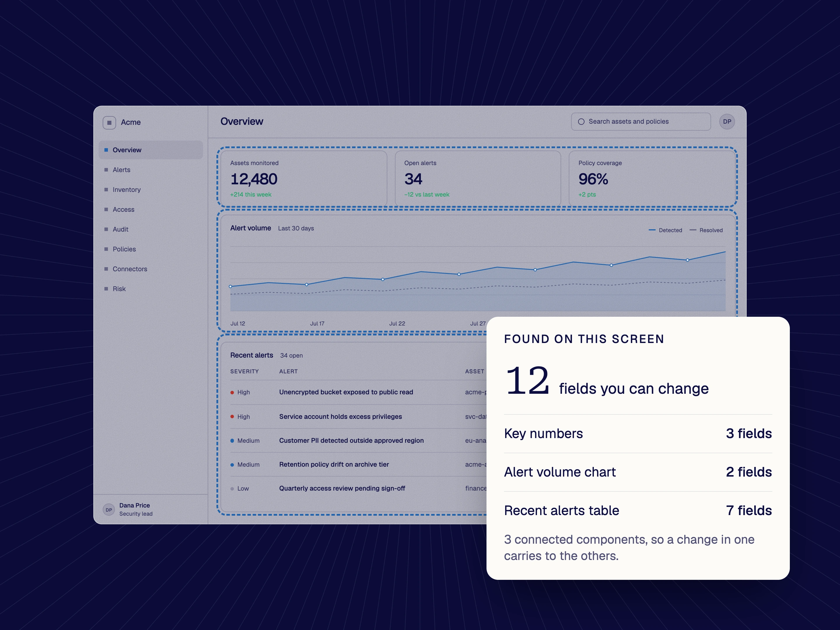Open Service account holds excess privileges alert
This screenshot has width=840, height=630.
[340, 416]
